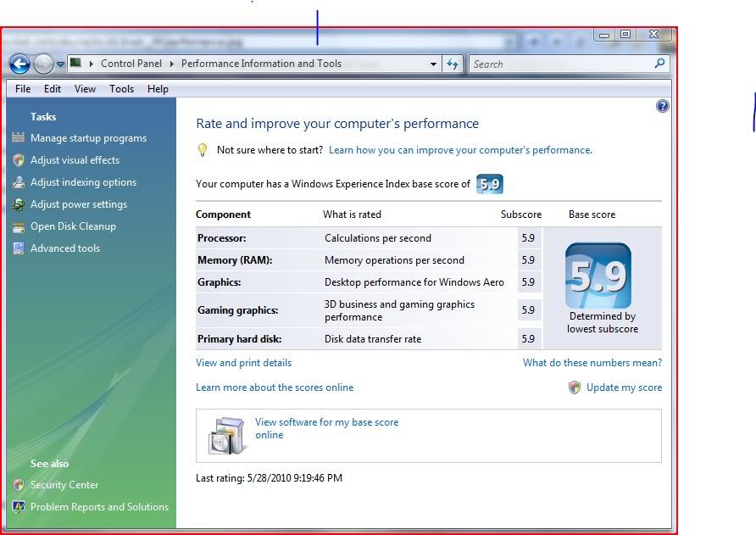756x535 pixels.
Task: Open the Tools menu
Action: click(x=121, y=89)
